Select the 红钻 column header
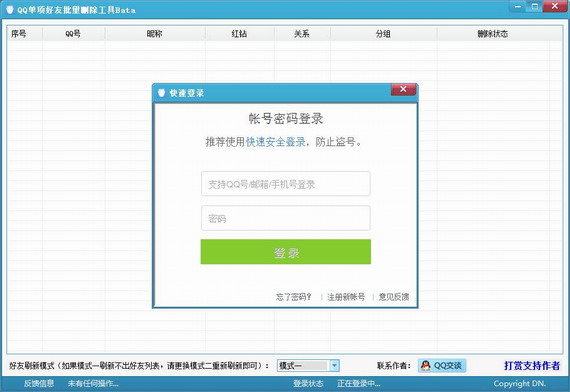570x392 pixels. [240, 34]
